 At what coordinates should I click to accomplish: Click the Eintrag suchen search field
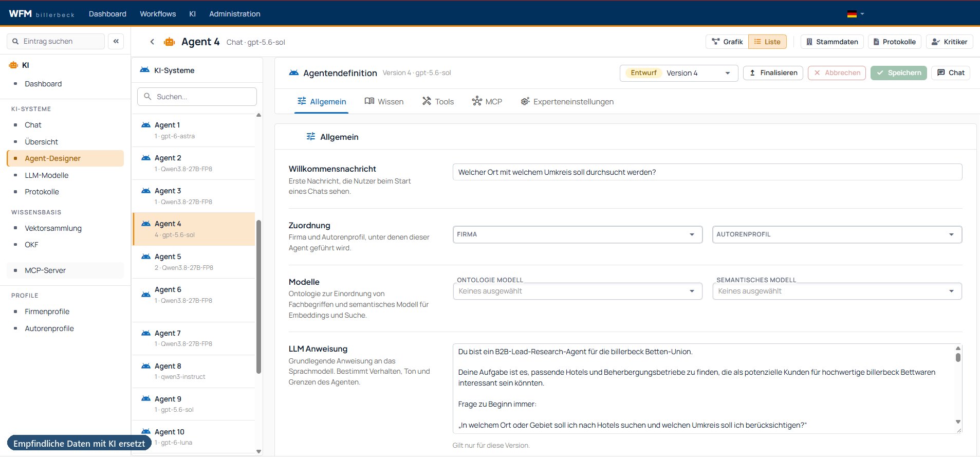pyautogui.click(x=56, y=41)
